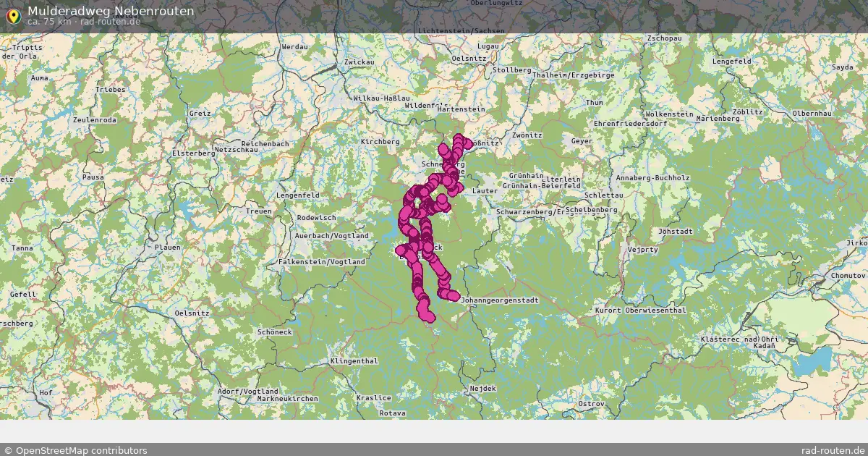Screen dimensions: 868x456
Task: Click the Kraslice town label
Action: [373, 398]
